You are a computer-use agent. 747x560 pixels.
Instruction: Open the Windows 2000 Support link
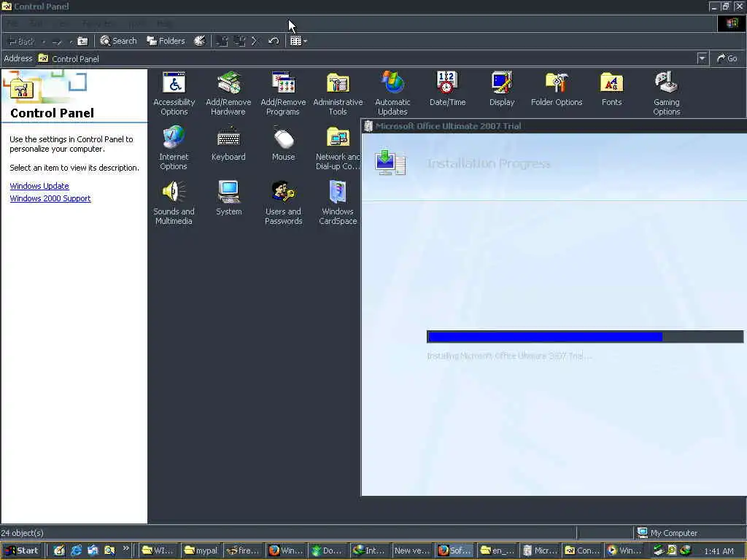coord(50,198)
